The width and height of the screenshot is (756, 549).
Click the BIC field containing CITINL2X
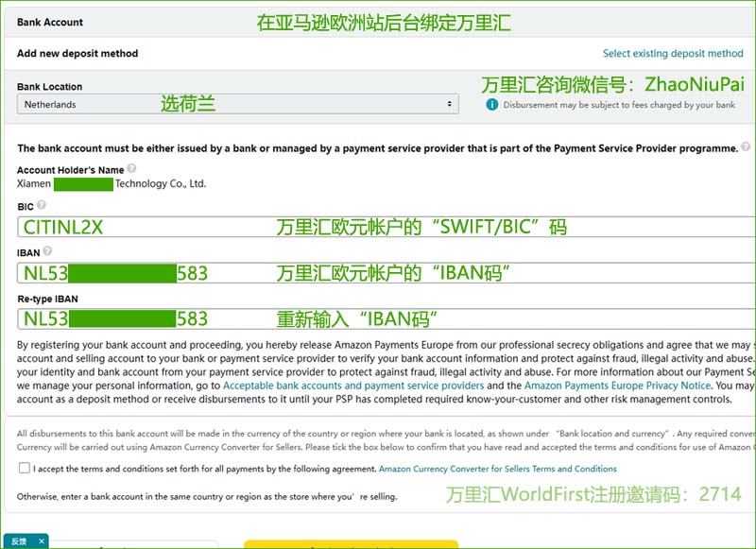[x=113, y=226]
